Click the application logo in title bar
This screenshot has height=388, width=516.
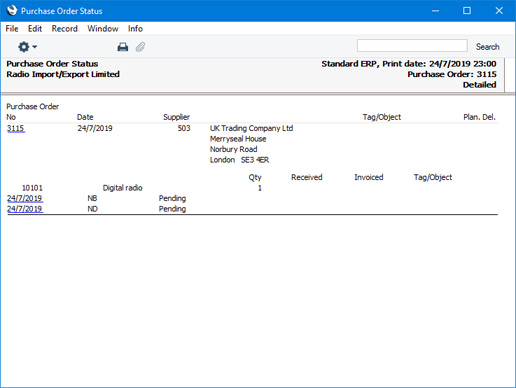pyautogui.click(x=11, y=10)
